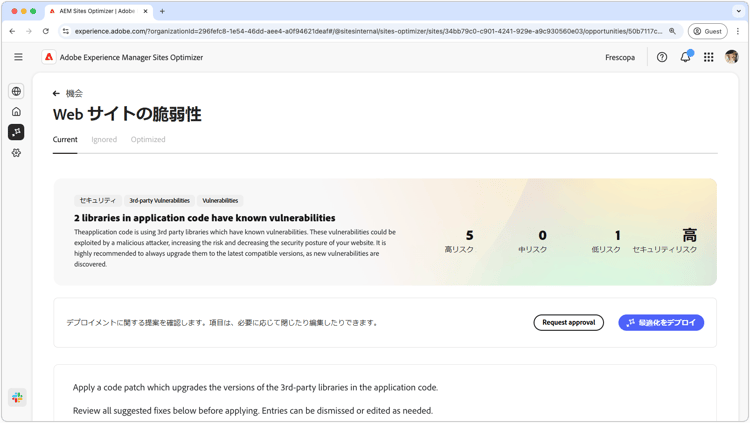The height and width of the screenshot is (423, 750).
Task: Click the blue 最適化をデプロイ button
Action: (x=661, y=323)
